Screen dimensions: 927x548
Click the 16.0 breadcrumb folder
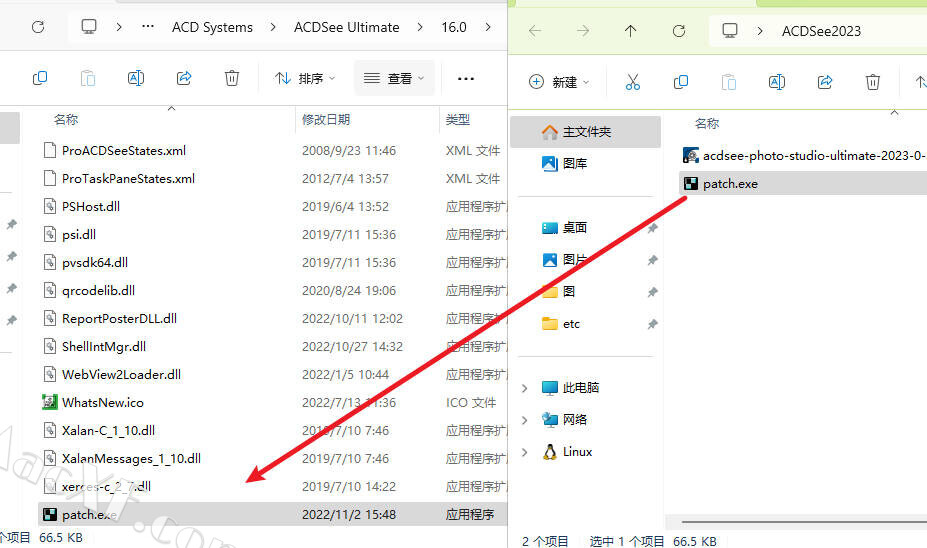453,27
